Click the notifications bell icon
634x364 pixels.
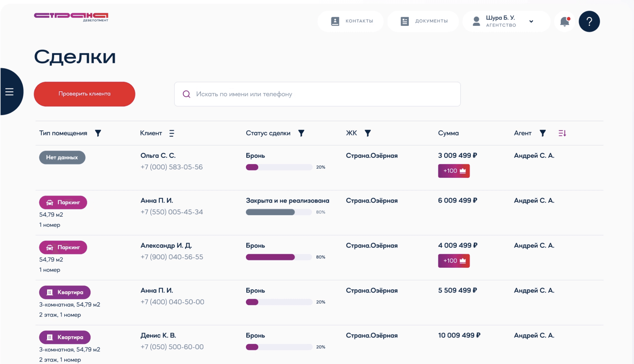point(565,22)
